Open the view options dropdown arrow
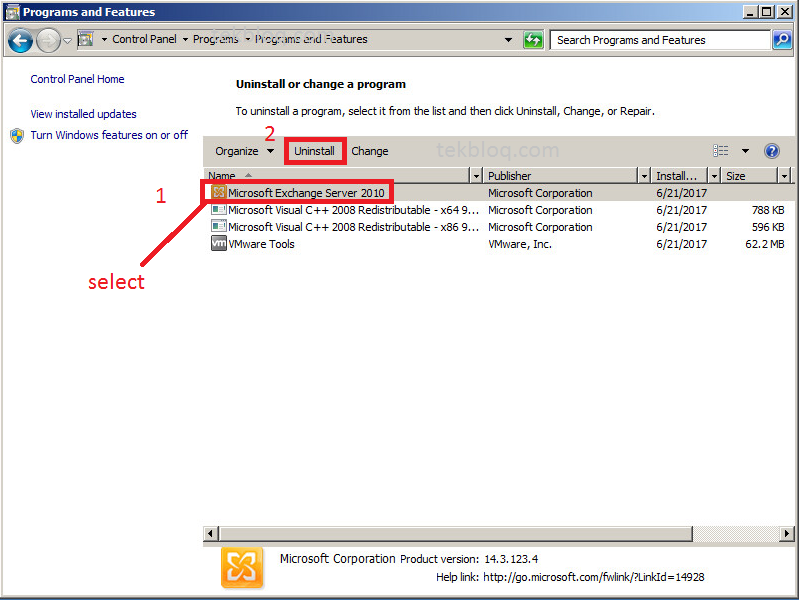This screenshot has width=799, height=600. coord(745,151)
